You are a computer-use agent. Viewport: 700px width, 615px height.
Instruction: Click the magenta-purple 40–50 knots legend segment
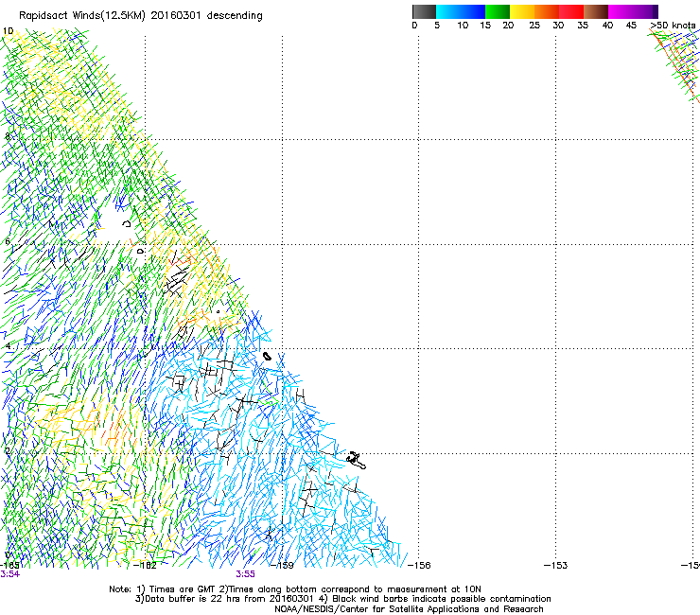tap(633, 11)
